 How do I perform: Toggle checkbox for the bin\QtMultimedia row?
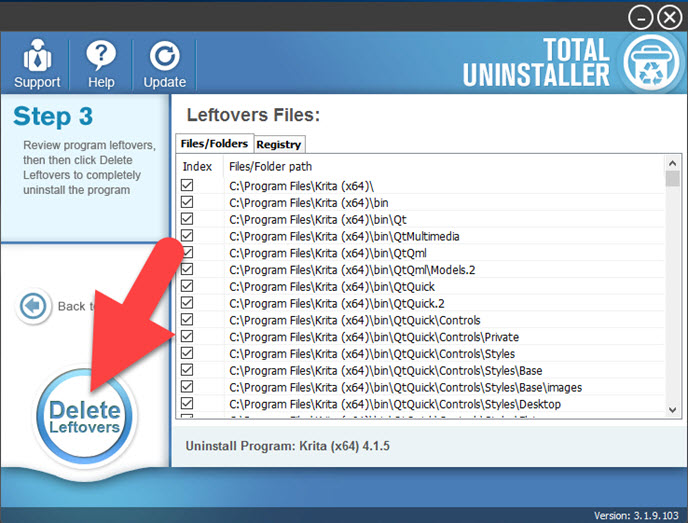(x=187, y=236)
